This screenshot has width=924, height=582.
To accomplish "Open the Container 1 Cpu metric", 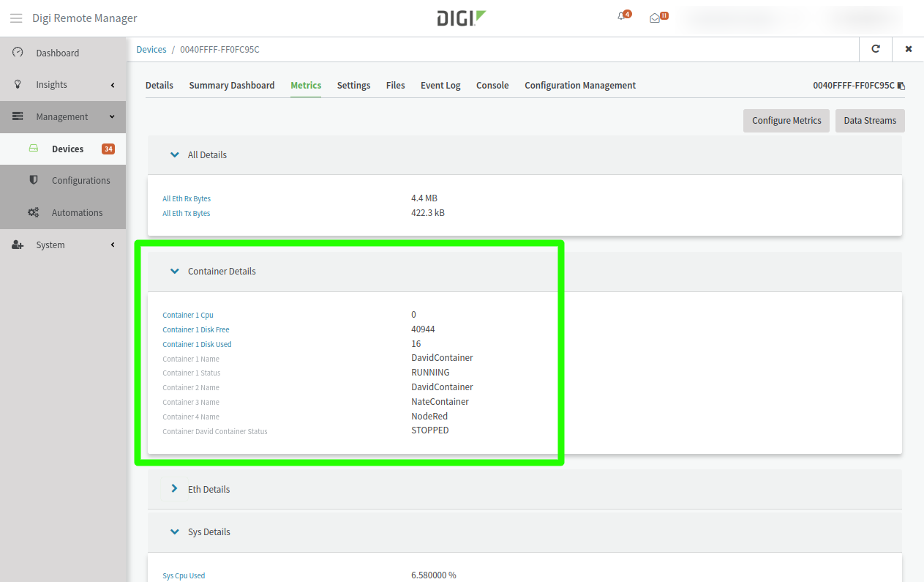I will pyautogui.click(x=188, y=315).
